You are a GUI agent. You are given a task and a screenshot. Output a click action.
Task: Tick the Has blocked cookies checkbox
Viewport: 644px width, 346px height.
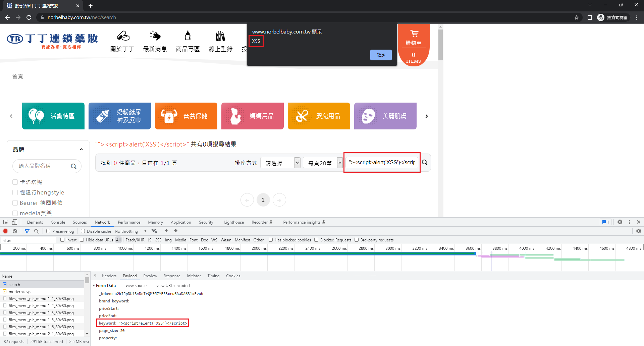(271, 240)
